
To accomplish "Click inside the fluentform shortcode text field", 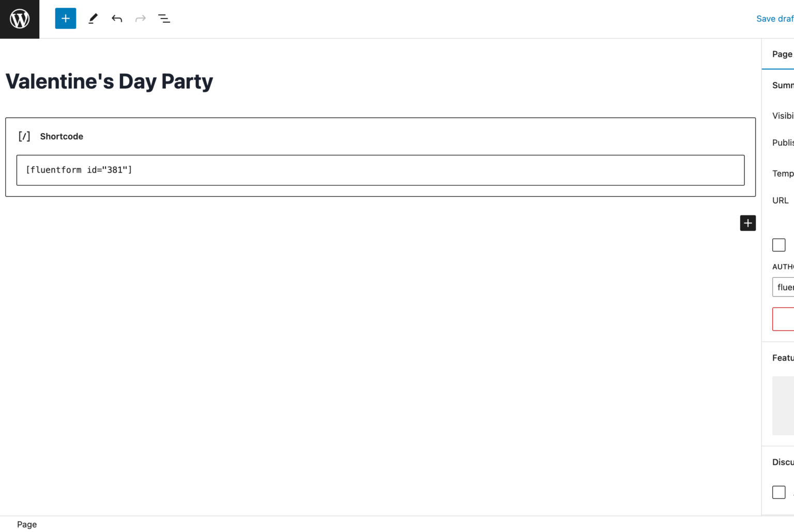I will click(207, 170).
